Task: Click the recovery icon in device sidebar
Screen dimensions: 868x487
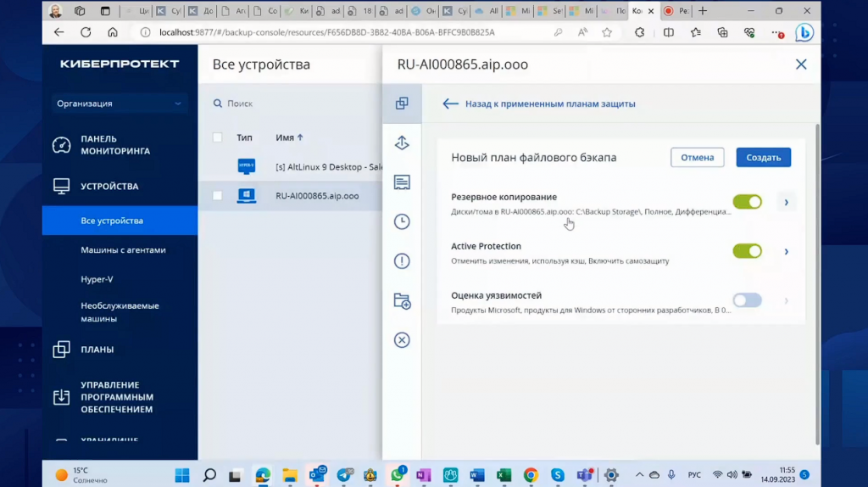Action: 402,143
